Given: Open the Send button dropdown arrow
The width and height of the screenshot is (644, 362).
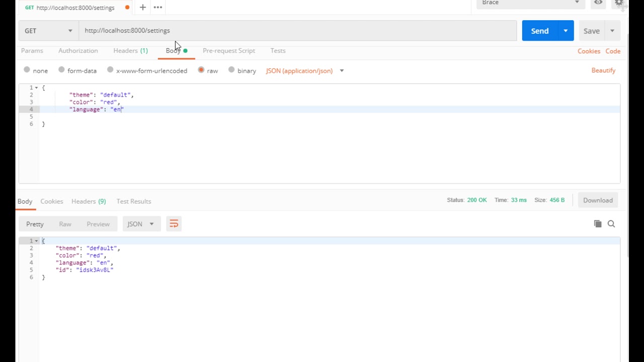Looking at the screenshot, I should tap(566, 31).
